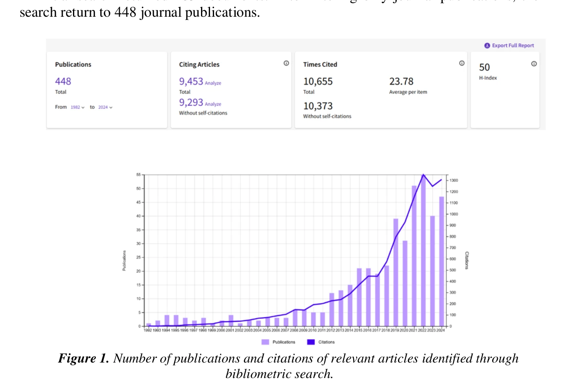Click the 23.78 average per item value
588x387 pixels.
(401, 82)
